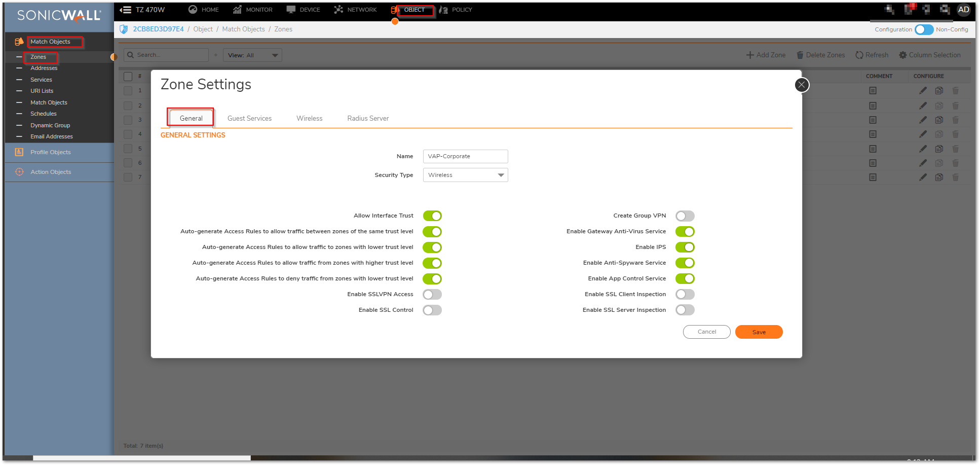
Task: Switch to the Guest Services tab
Action: tap(249, 118)
